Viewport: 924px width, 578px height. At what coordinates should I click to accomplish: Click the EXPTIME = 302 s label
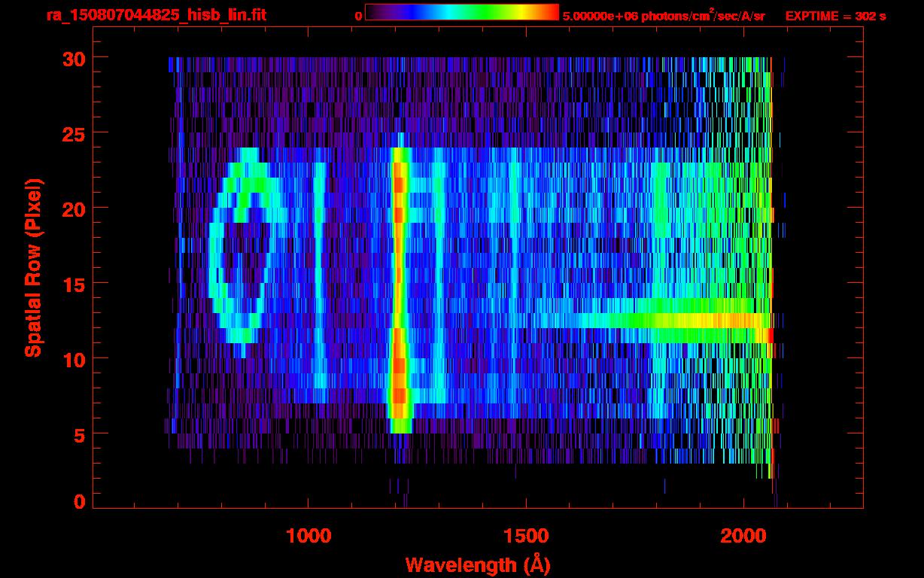coord(835,16)
